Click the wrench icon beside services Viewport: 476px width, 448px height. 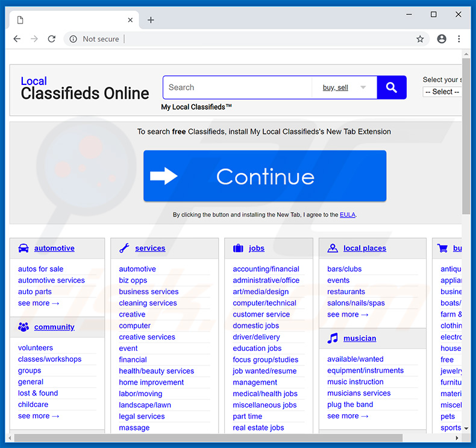125,248
